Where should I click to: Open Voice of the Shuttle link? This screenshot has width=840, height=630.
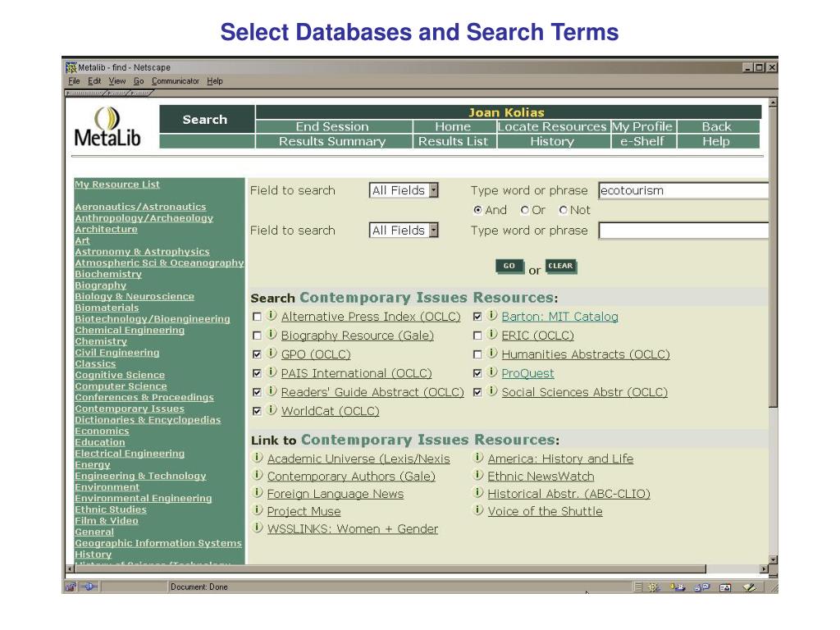click(x=545, y=511)
